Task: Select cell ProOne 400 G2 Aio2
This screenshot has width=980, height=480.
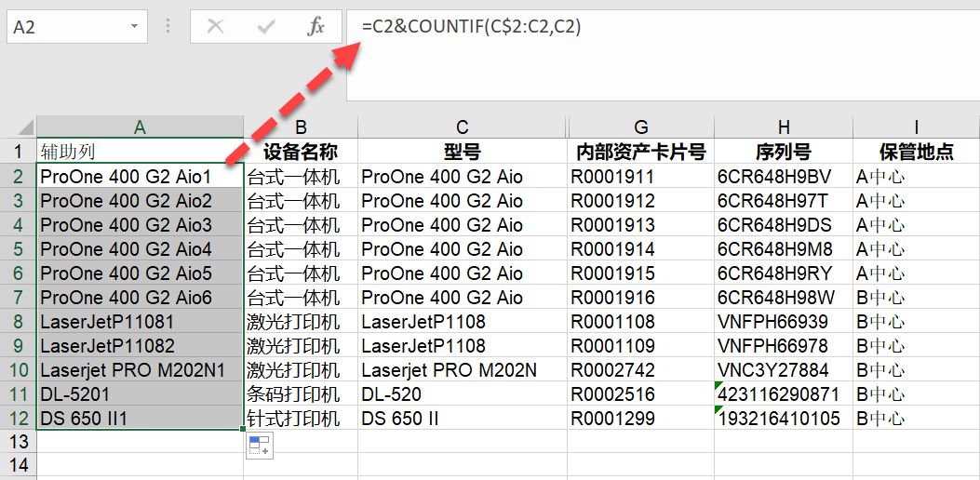Action: (x=140, y=201)
